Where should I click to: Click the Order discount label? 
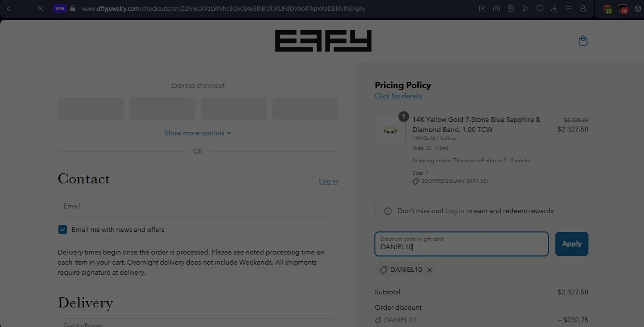tap(398, 308)
